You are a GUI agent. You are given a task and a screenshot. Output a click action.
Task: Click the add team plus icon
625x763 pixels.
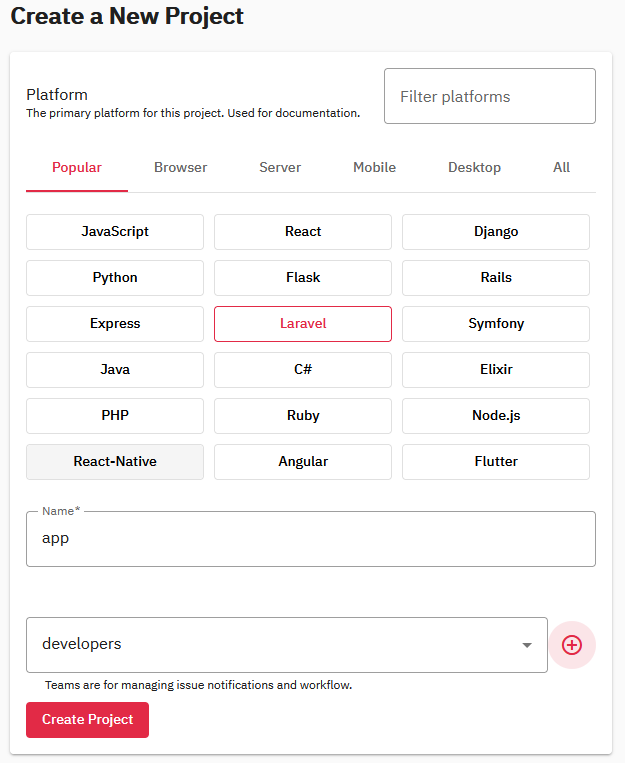tap(571, 645)
